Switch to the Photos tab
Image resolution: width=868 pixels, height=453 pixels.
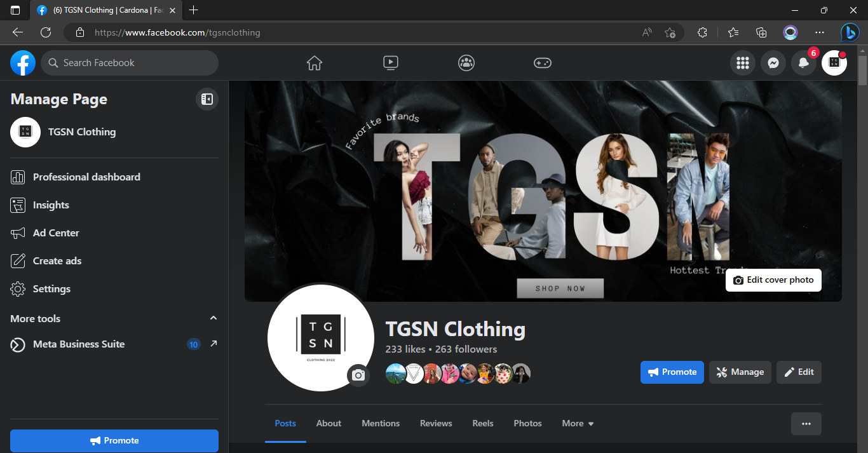tap(527, 423)
